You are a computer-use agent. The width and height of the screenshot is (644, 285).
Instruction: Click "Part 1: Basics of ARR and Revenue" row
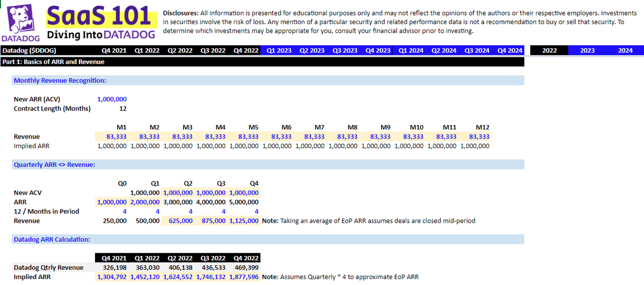pyautogui.click(x=262, y=62)
